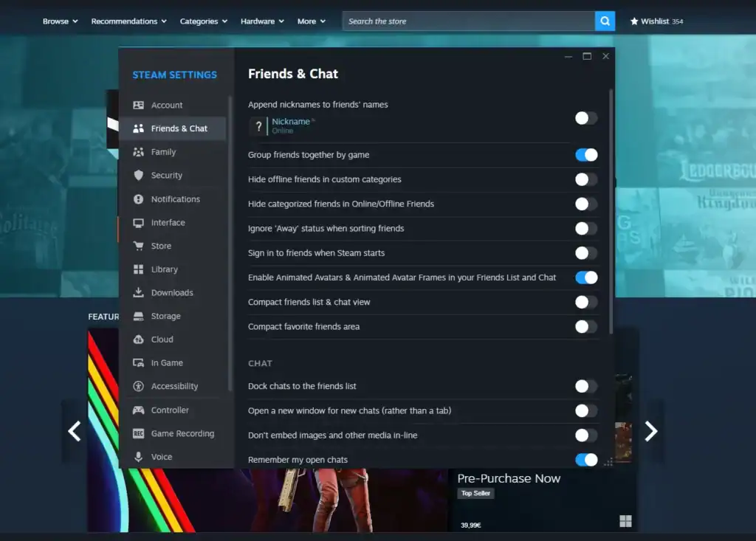Expand the Browse dropdown menu
The image size is (756, 541).
[60, 21]
